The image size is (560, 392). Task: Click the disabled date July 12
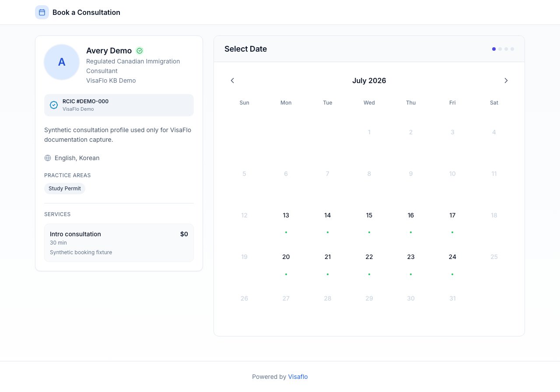[x=244, y=215]
